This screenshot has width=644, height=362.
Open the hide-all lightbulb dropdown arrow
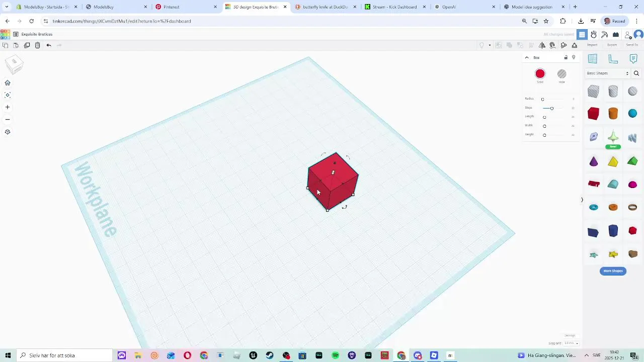[490, 45]
